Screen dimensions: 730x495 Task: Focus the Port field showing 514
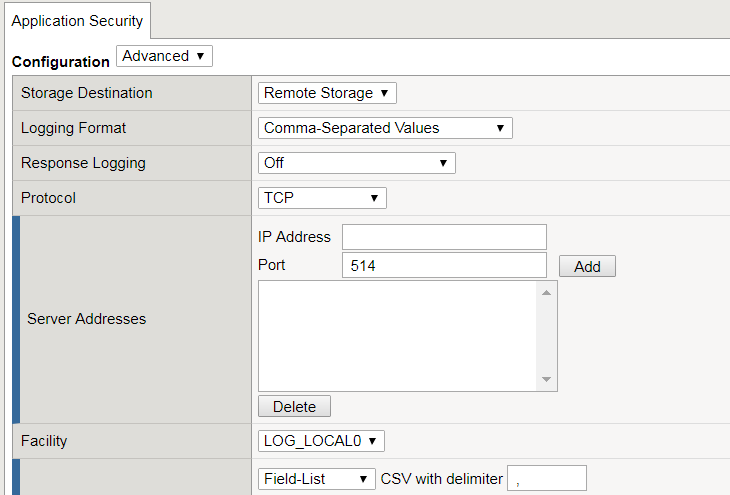coord(444,265)
